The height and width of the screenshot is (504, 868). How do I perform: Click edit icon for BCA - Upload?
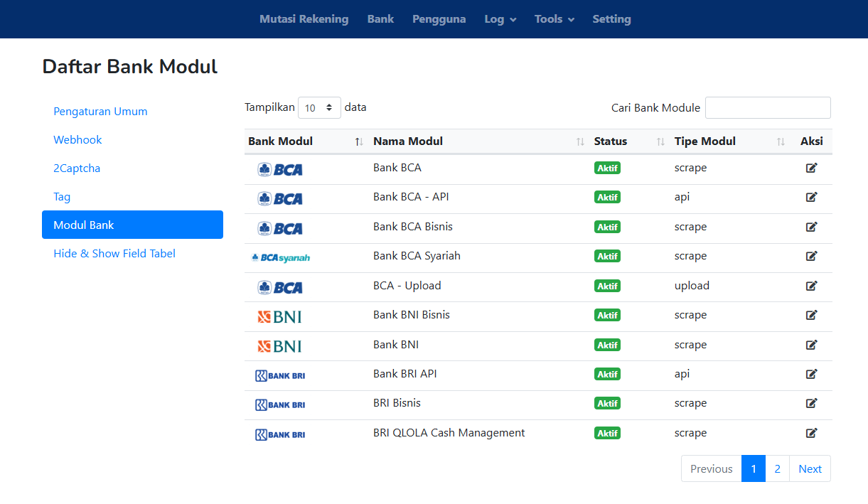pos(811,286)
